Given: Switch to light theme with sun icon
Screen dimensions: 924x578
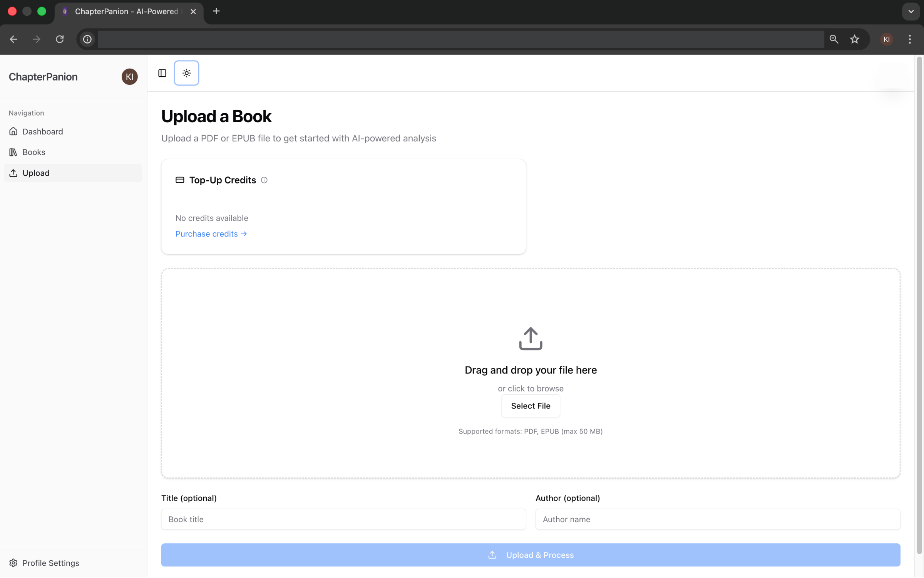Looking at the screenshot, I should [186, 73].
